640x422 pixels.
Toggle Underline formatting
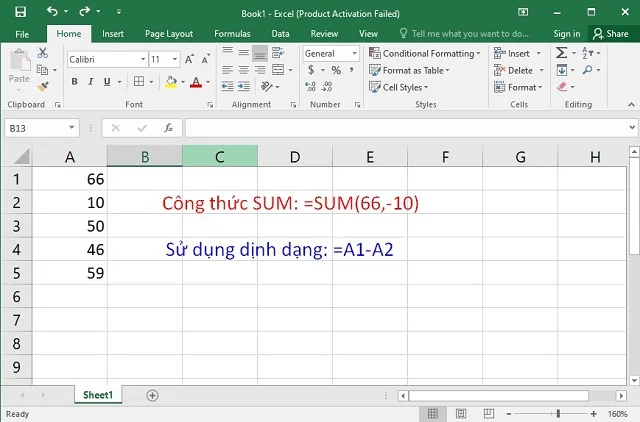point(107,82)
